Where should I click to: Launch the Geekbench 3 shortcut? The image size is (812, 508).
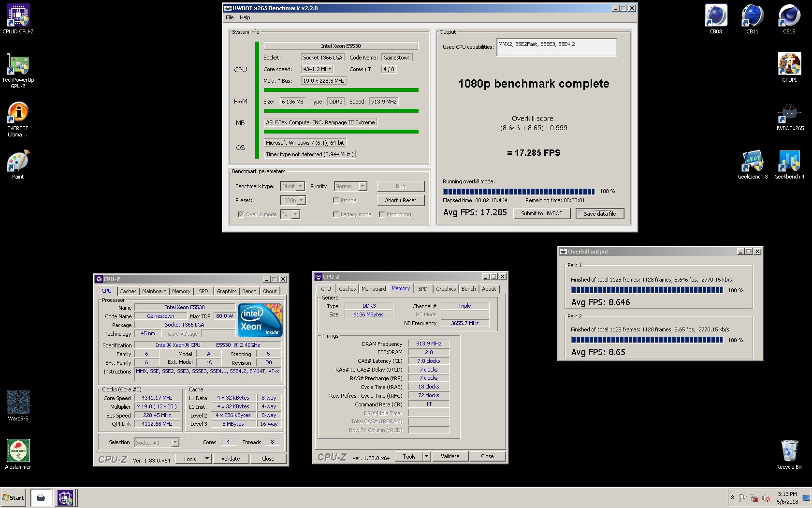753,164
